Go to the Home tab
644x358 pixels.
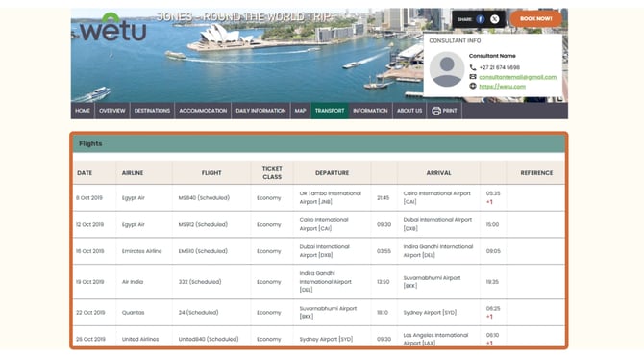[x=83, y=111]
